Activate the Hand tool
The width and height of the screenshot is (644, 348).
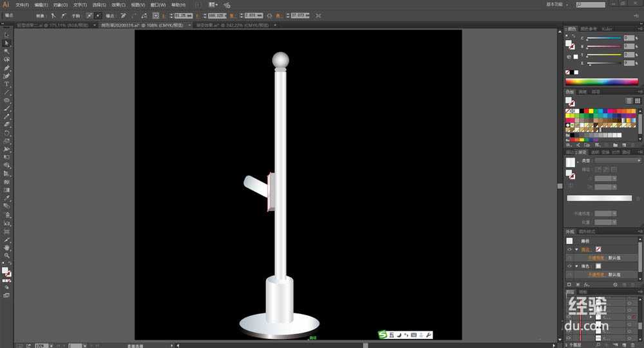point(7,248)
